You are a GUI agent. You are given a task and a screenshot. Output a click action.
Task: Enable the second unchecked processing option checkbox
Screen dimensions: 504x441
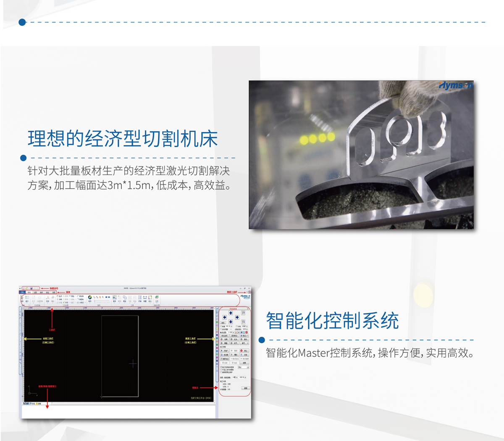click(221, 370)
